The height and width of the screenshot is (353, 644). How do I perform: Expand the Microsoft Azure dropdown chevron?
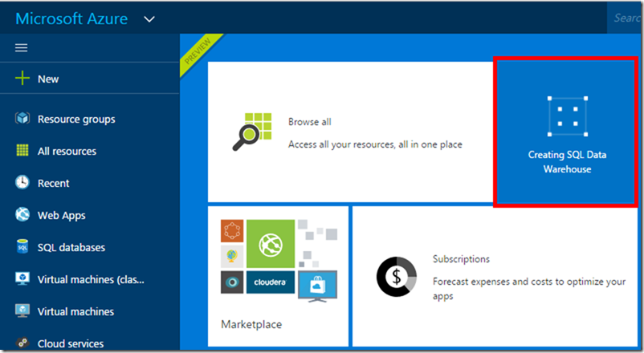pos(149,19)
